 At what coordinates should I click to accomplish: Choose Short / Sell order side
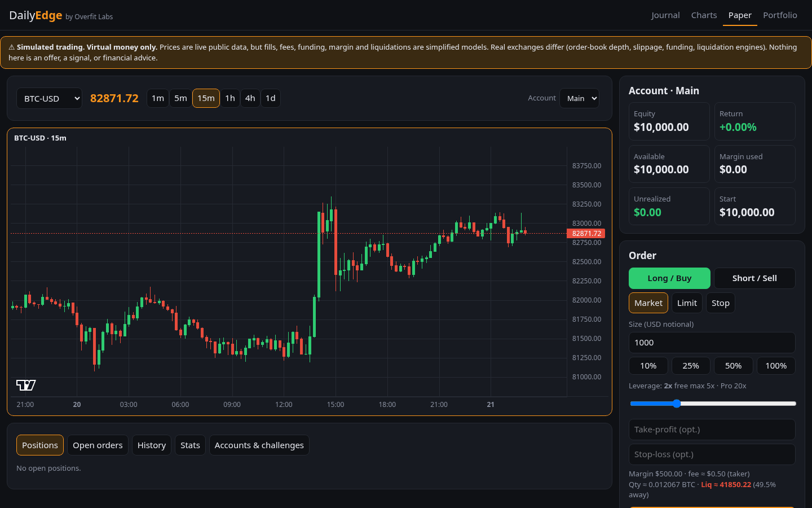[x=754, y=278]
